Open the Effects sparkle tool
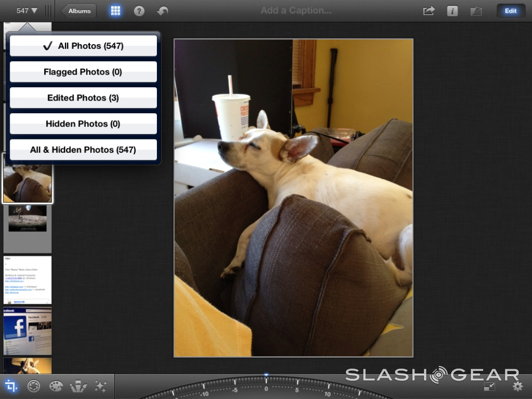 coord(100,386)
